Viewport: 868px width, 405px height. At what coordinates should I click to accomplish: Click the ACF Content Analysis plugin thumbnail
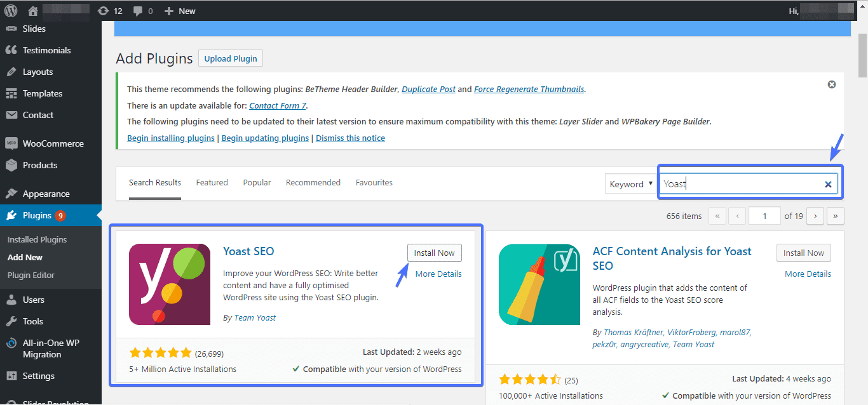tap(539, 284)
